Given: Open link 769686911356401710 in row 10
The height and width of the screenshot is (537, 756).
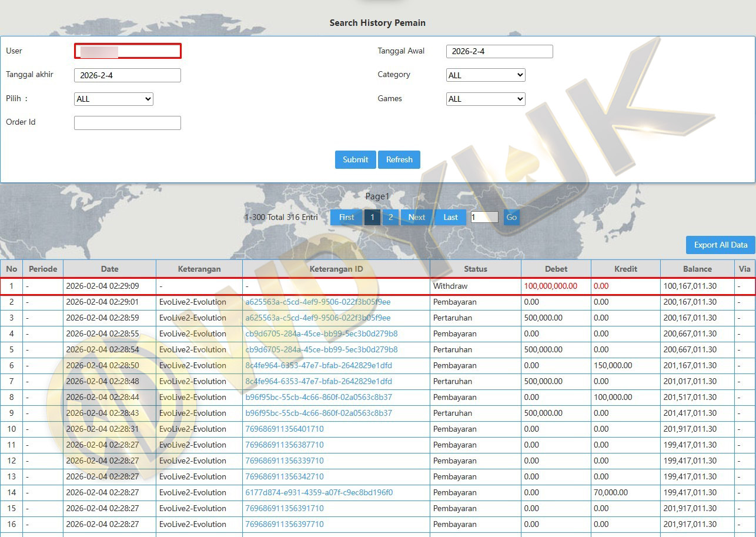Looking at the screenshot, I should click(285, 429).
